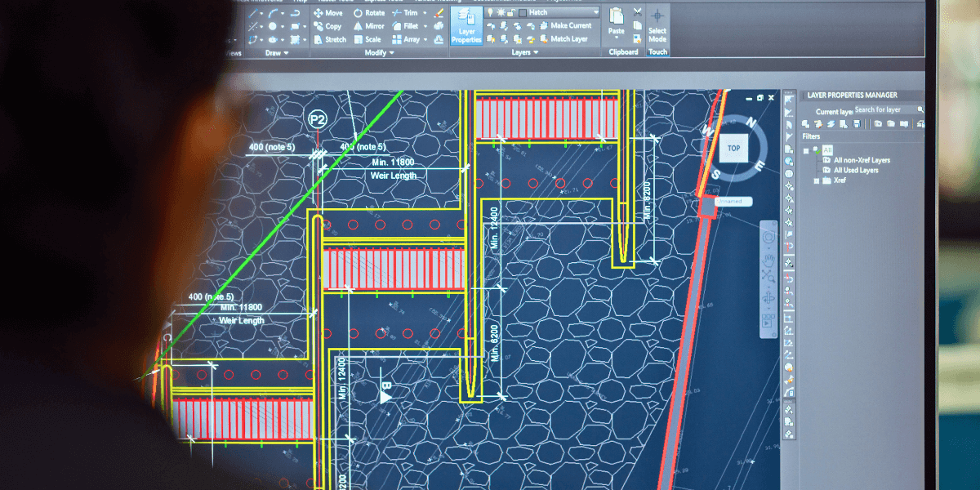Viewport: 980px width, 490px height.
Task: Toggle the layer lightbulb on/off icon
Action: click(490, 13)
